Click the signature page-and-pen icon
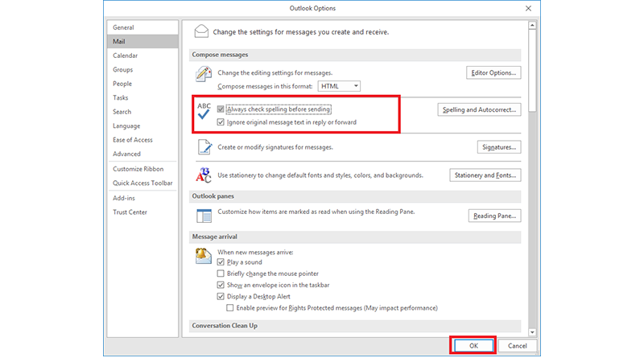The height and width of the screenshot is (362, 644). 204,147
